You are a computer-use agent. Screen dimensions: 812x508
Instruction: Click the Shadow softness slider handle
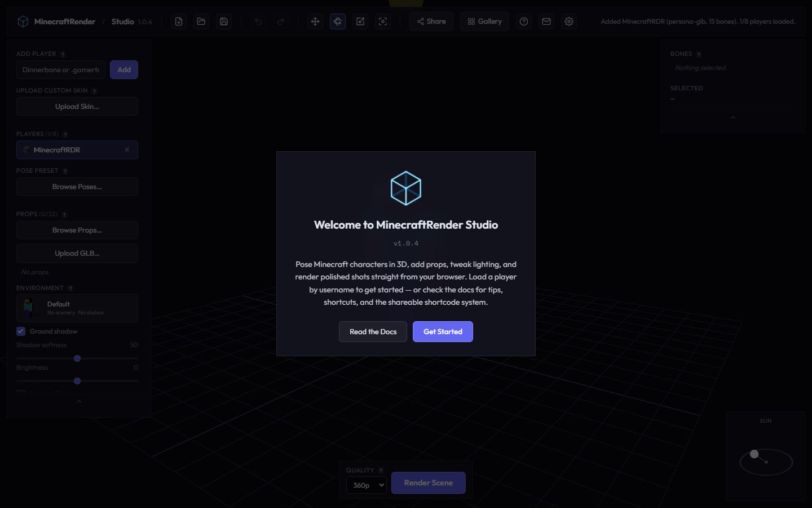tap(77, 358)
